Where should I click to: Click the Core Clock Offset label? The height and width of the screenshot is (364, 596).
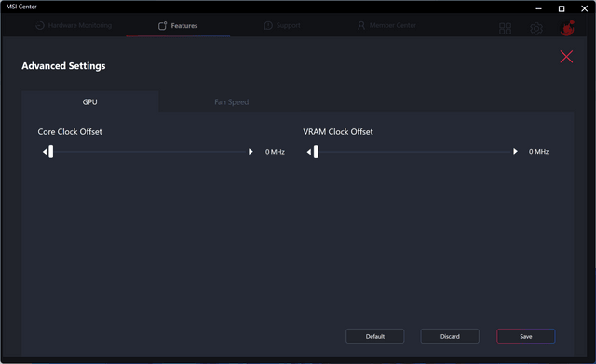coord(70,132)
